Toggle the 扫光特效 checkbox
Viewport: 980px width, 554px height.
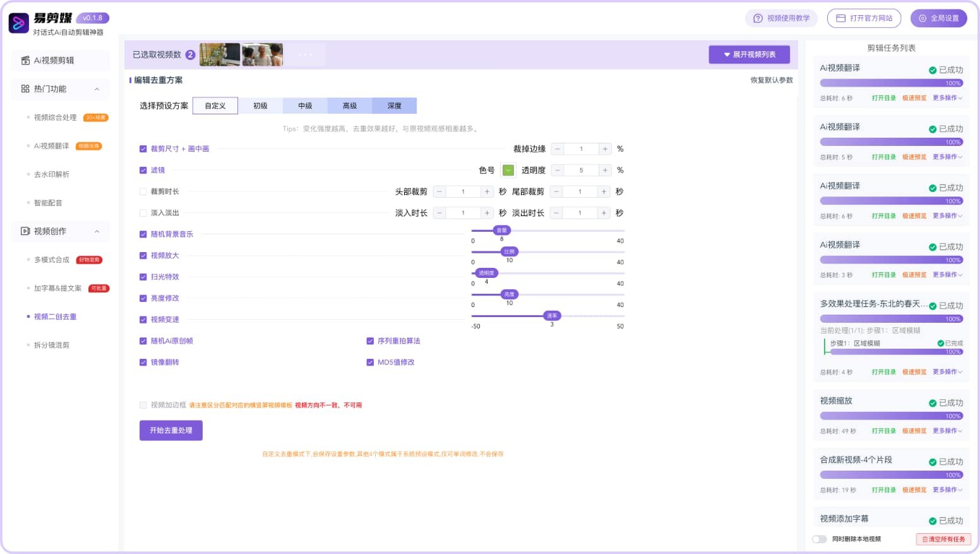143,277
